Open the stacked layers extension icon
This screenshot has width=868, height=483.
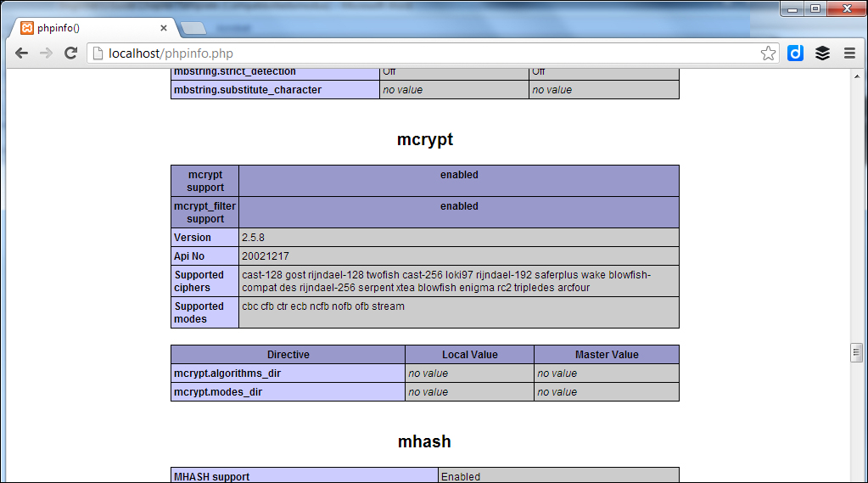click(823, 53)
